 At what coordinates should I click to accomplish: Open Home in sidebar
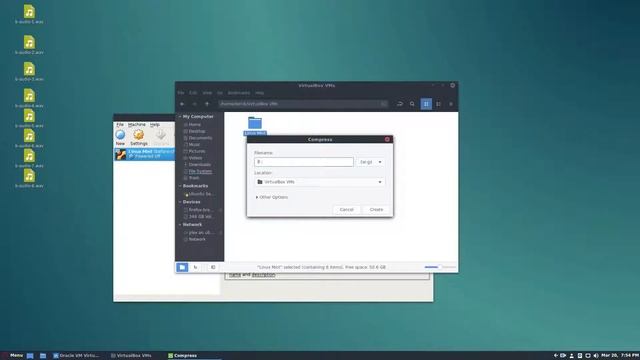[x=195, y=125]
